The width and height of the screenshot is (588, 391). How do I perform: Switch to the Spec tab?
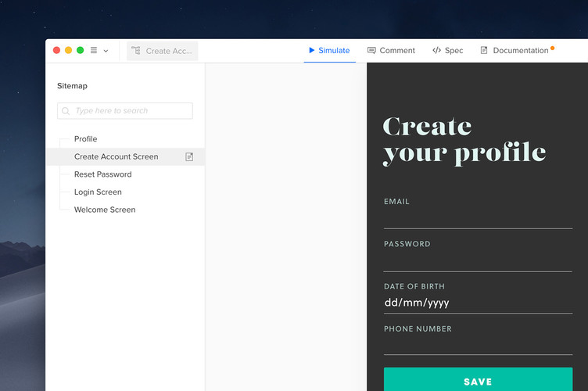coord(448,51)
